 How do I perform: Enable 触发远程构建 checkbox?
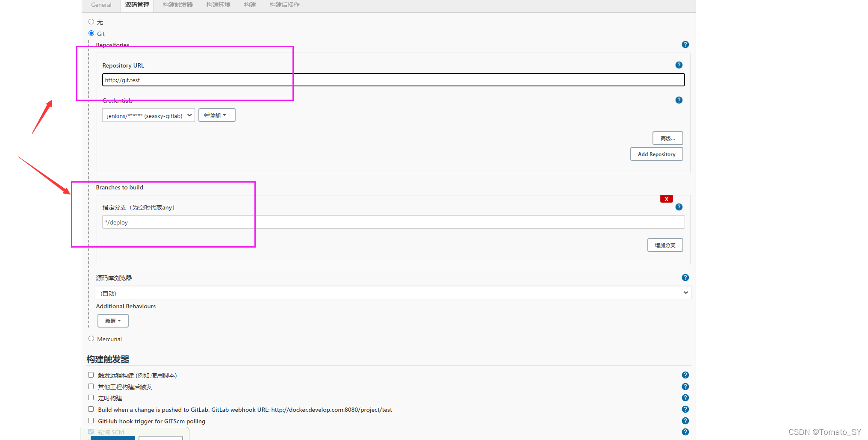[x=91, y=375]
